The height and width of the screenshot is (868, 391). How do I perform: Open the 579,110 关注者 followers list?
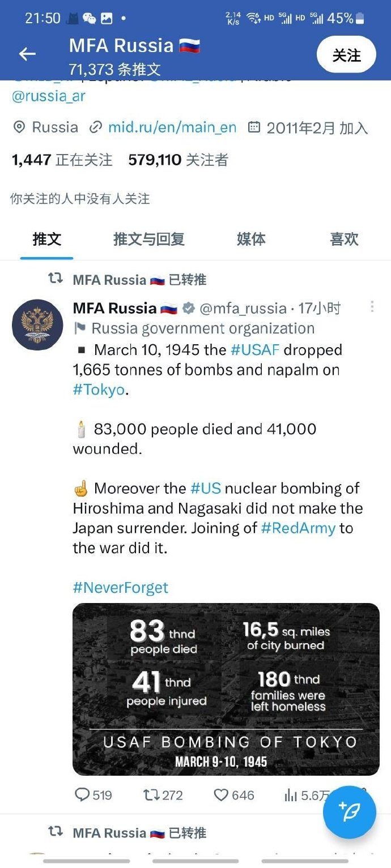(x=178, y=160)
